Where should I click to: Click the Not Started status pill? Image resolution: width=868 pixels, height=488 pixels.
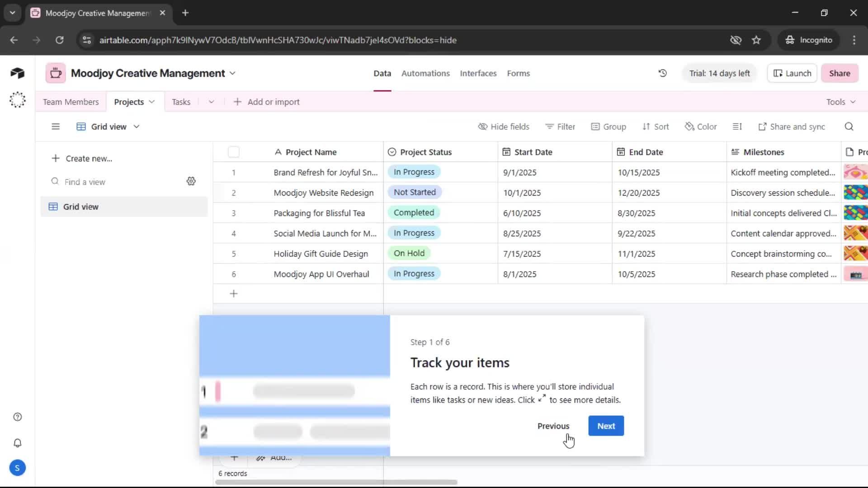click(x=415, y=192)
